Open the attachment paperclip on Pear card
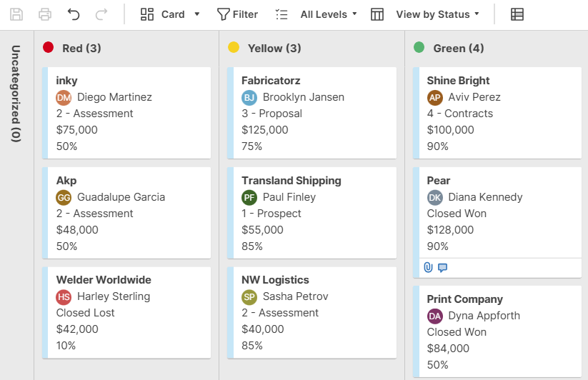 [428, 268]
